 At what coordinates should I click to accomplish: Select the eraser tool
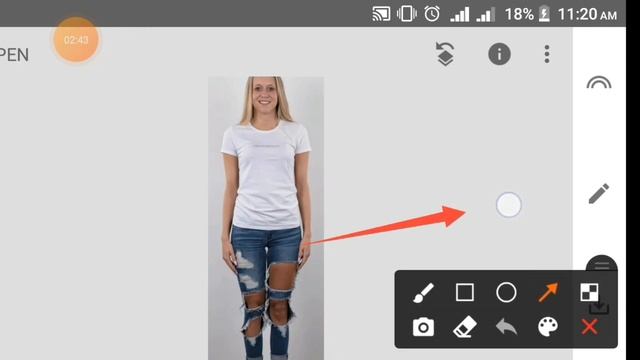click(x=465, y=327)
